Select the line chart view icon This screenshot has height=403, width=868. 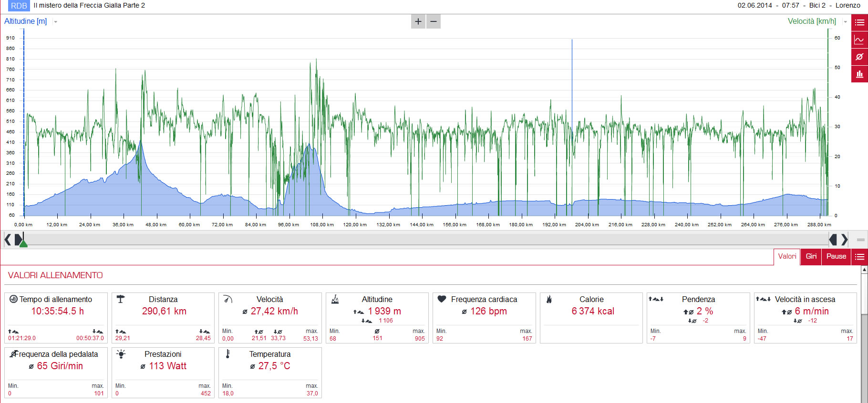pos(859,40)
